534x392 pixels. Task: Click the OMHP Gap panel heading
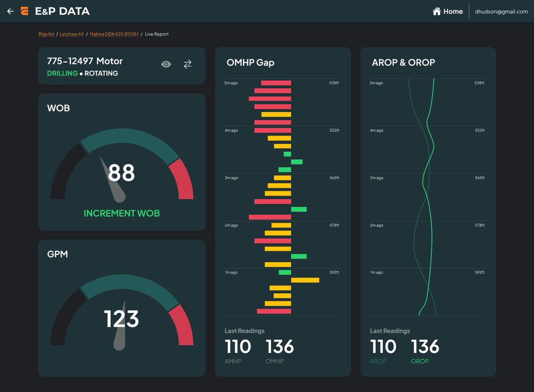click(x=250, y=63)
